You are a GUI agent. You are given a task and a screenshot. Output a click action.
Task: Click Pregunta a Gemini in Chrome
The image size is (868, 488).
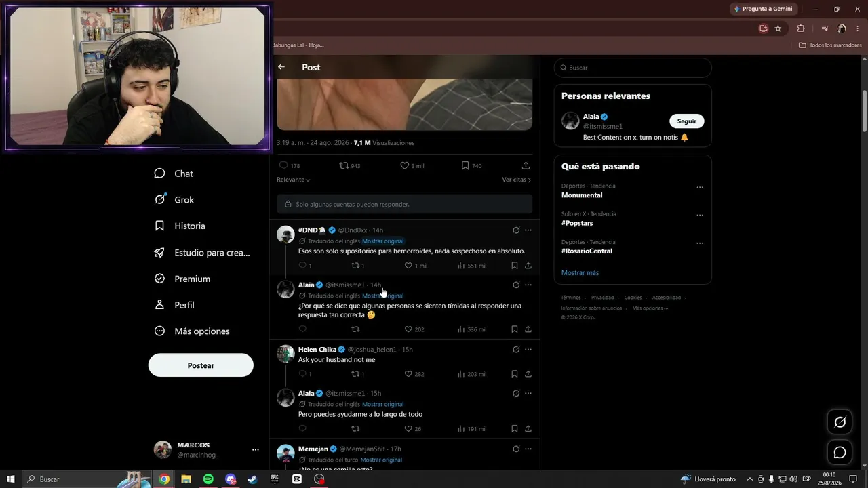click(763, 9)
